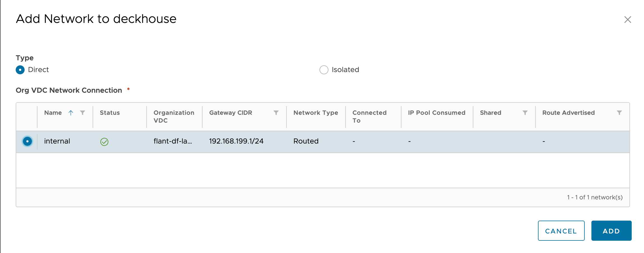Click the ADD button
Viewport: 644px width, 253px height.
(611, 231)
